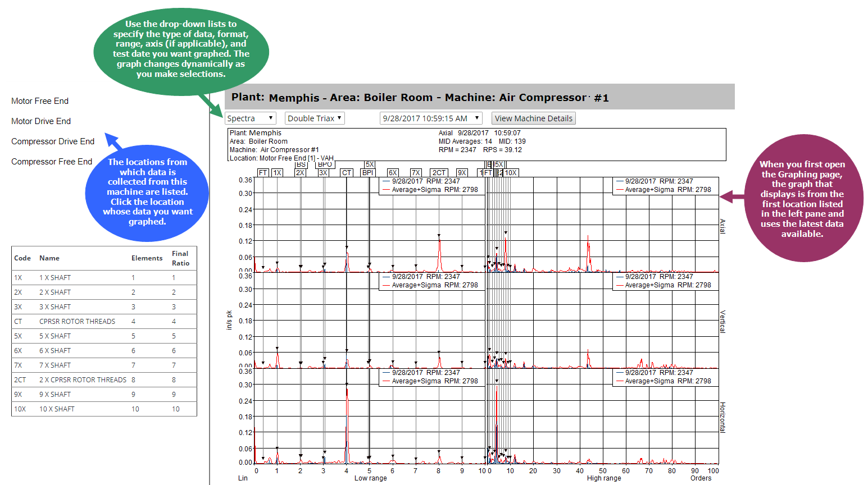Click the 2X frequency label above the graph

pos(300,173)
